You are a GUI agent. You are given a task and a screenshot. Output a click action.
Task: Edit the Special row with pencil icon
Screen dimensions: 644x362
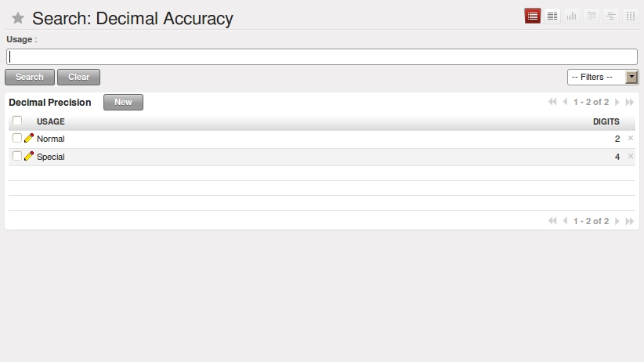click(x=29, y=156)
